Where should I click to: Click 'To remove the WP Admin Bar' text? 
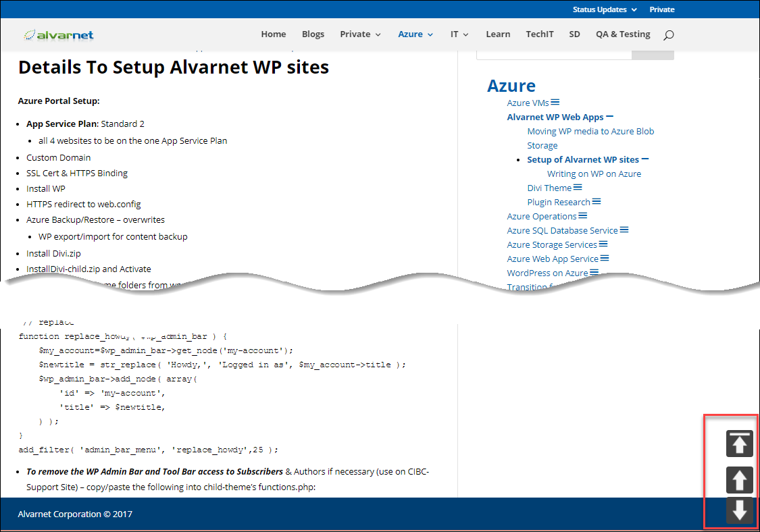tap(155, 471)
